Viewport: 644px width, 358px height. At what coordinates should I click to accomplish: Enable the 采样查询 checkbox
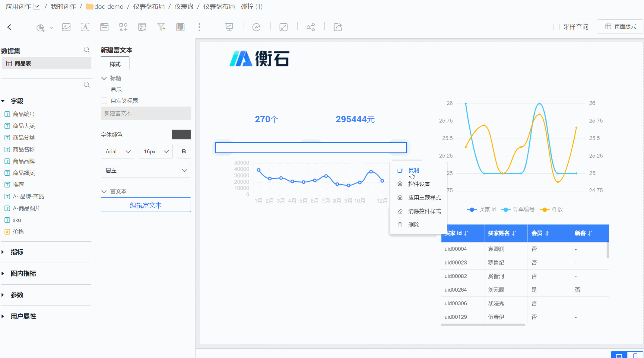pos(556,27)
